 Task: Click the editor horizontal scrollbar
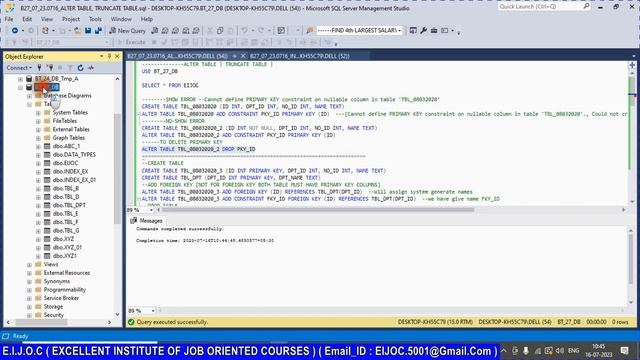318,210
